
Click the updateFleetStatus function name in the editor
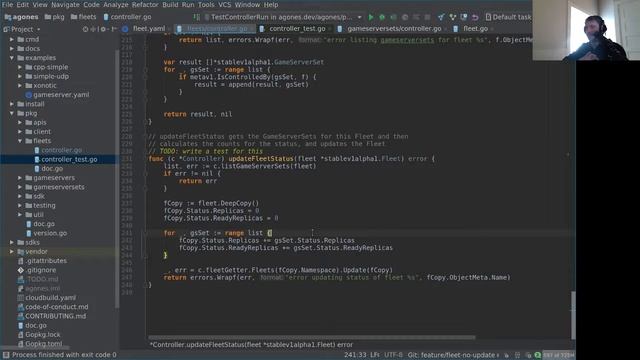[x=261, y=159]
